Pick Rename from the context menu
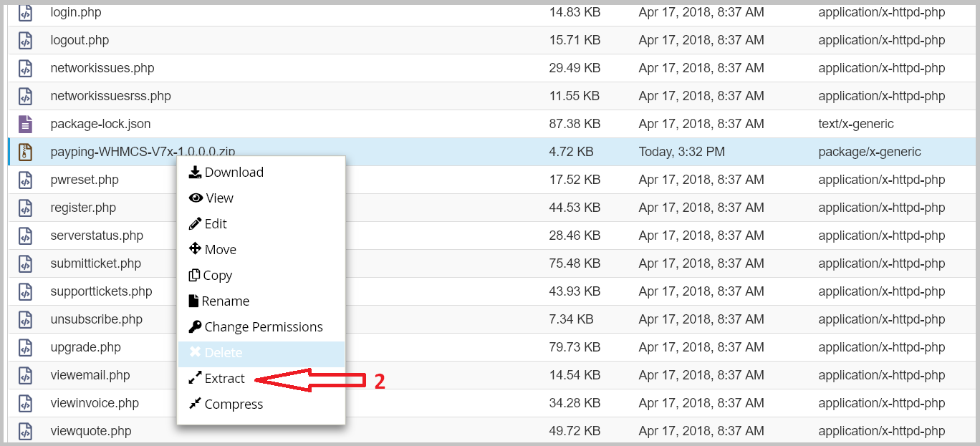 261,301
